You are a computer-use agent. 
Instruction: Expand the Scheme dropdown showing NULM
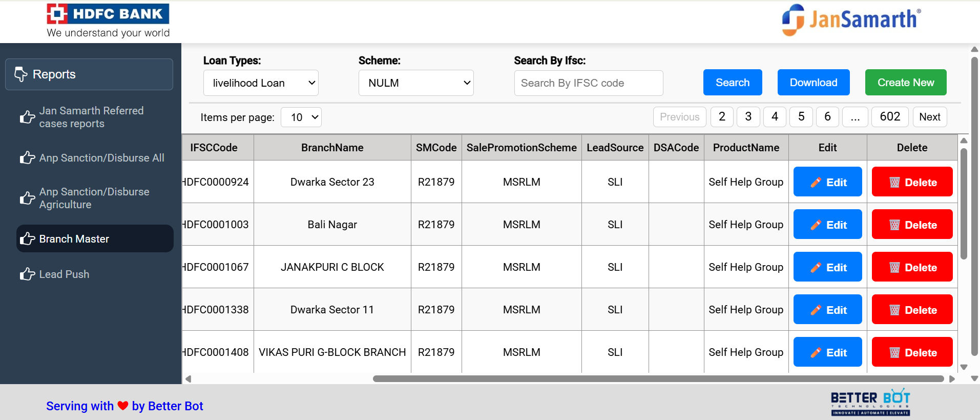(x=416, y=83)
